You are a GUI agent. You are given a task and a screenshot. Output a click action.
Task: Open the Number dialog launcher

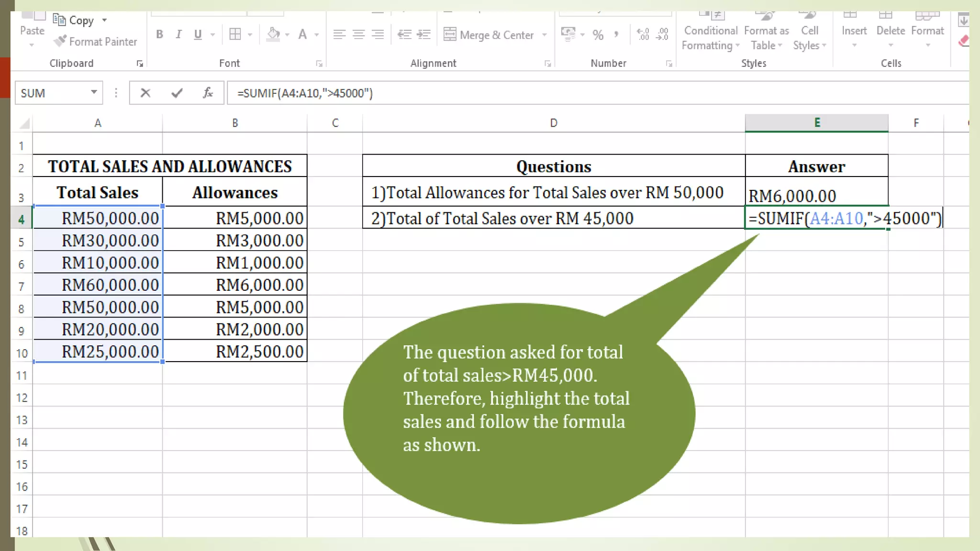tap(669, 64)
